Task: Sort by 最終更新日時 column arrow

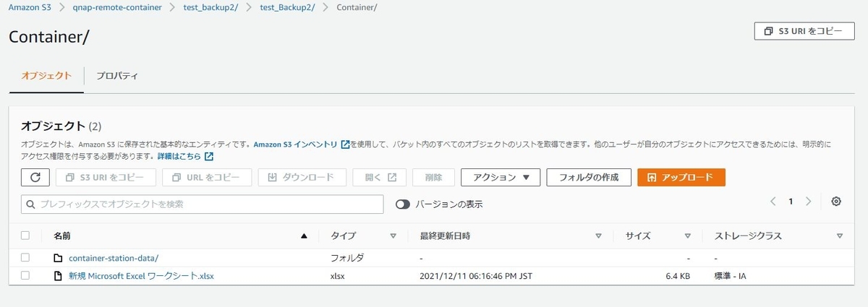Action: pos(599,235)
